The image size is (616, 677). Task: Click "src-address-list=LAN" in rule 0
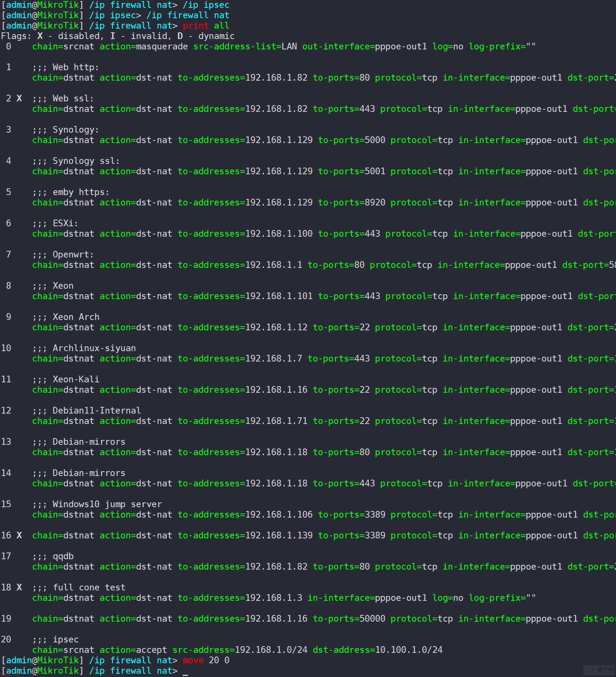[245, 46]
